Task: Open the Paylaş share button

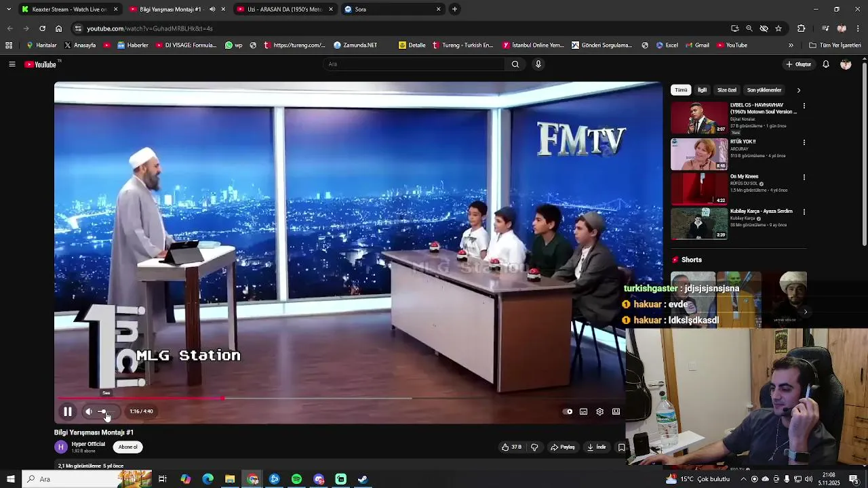Action: (563, 447)
